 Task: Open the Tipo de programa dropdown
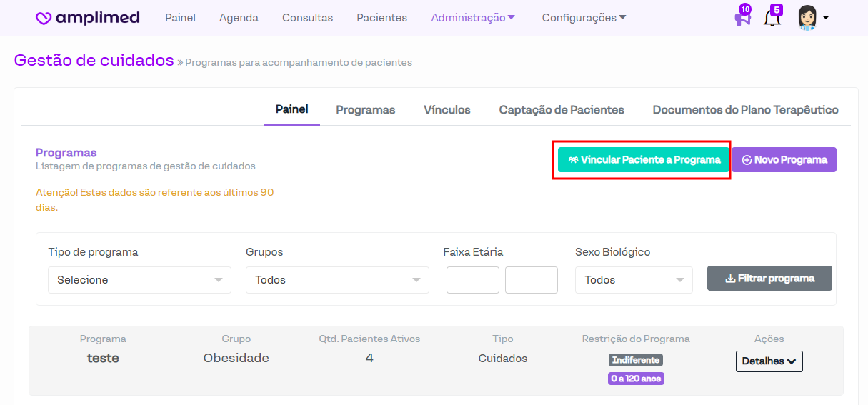coord(139,280)
